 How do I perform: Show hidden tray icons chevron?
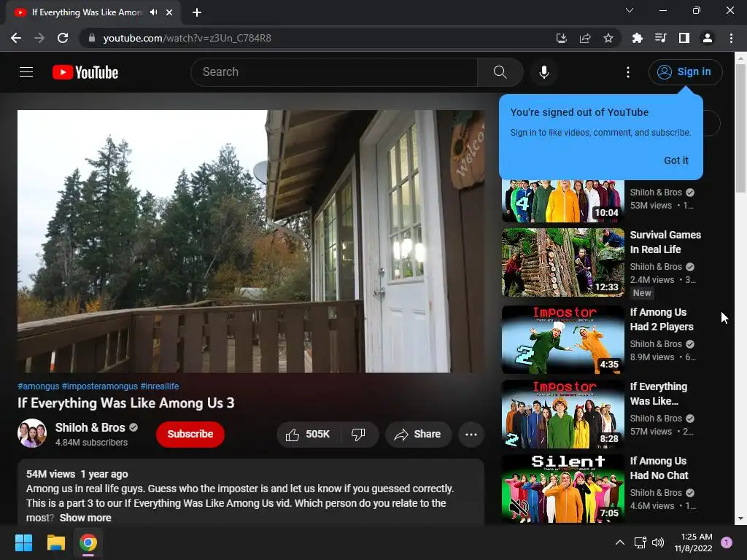coord(620,542)
